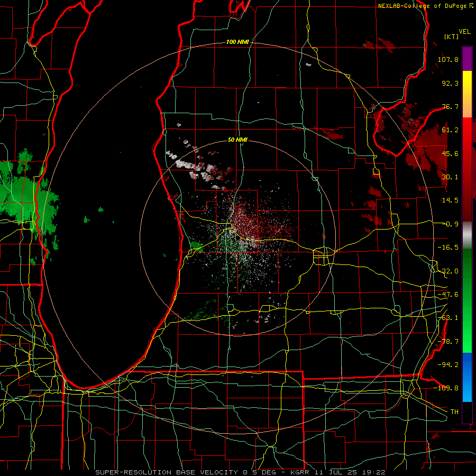The height and width of the screenshot is (476, 476).
Task: Click the green segment of velocity color bar
Action: click(467, 300)
